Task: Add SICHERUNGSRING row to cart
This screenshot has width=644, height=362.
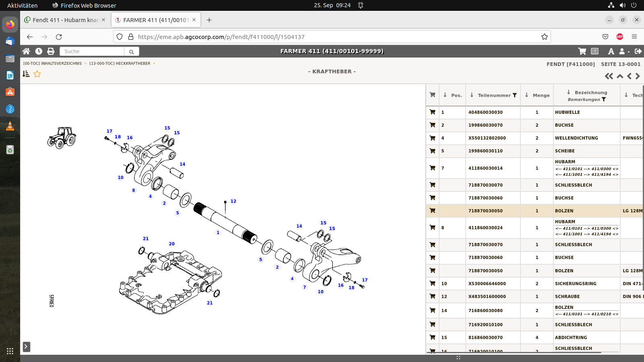Action: [x=432, y=284]
